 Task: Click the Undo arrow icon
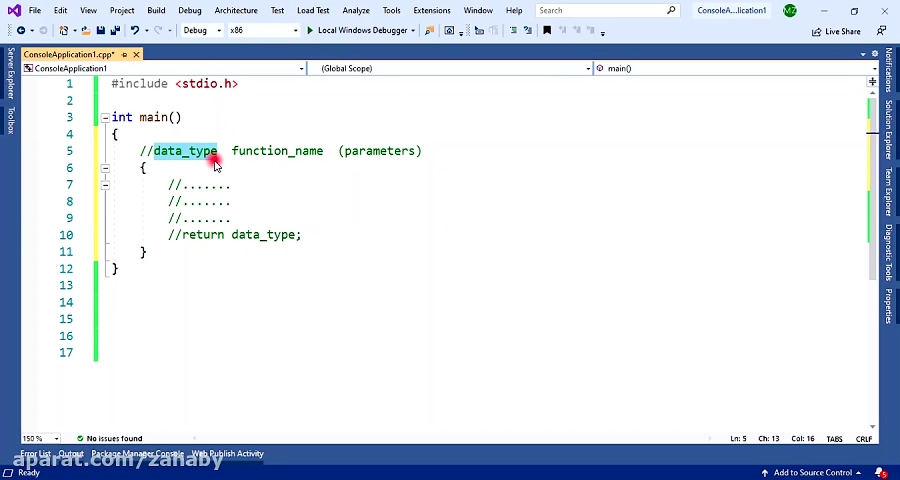click(134, 30)
